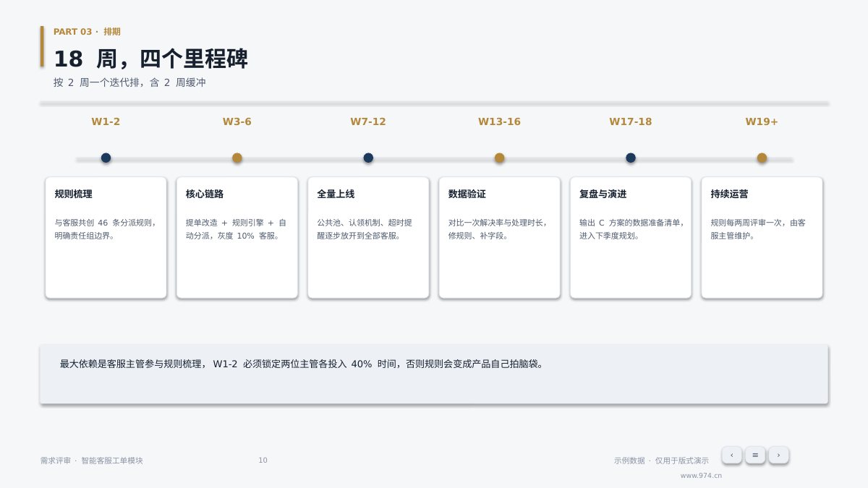Viewport: 868px width, 488px height.
Task: Select the W7-12 timeline dot
Action: point(368,158)
